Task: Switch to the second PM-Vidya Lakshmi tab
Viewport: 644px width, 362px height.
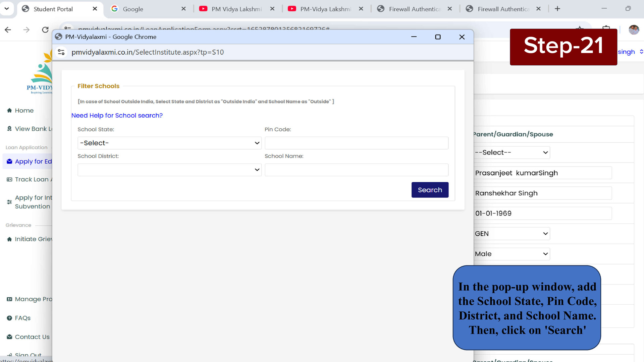Action: (x=326, y=9)
